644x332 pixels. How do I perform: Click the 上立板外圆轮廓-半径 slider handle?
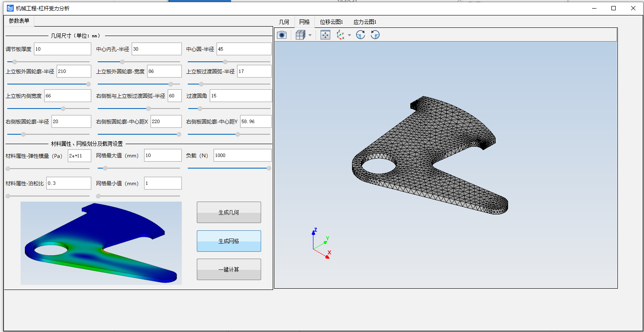[89, 84]
